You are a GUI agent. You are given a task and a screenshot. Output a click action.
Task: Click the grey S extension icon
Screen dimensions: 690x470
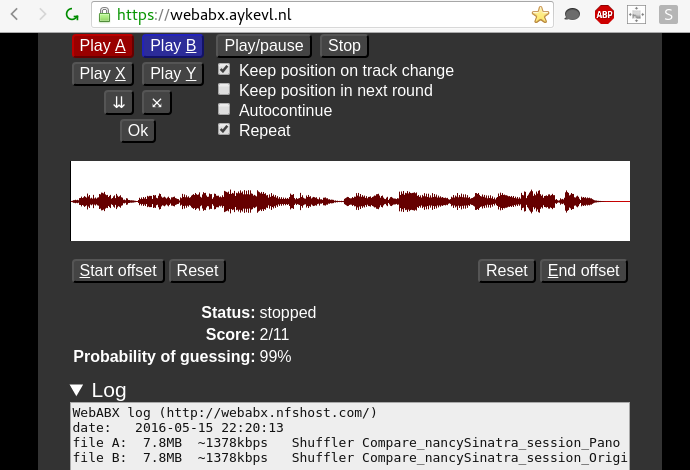click(668, 15)
